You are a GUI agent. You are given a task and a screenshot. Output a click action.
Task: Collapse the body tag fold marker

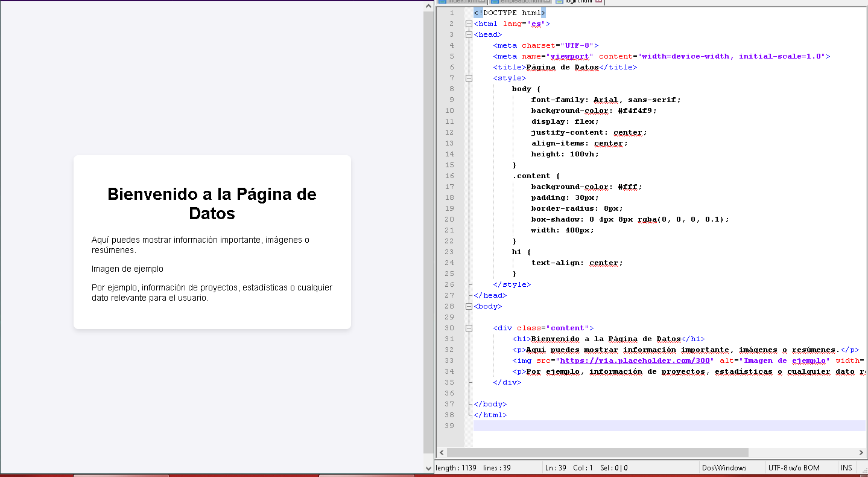point(469,307)
